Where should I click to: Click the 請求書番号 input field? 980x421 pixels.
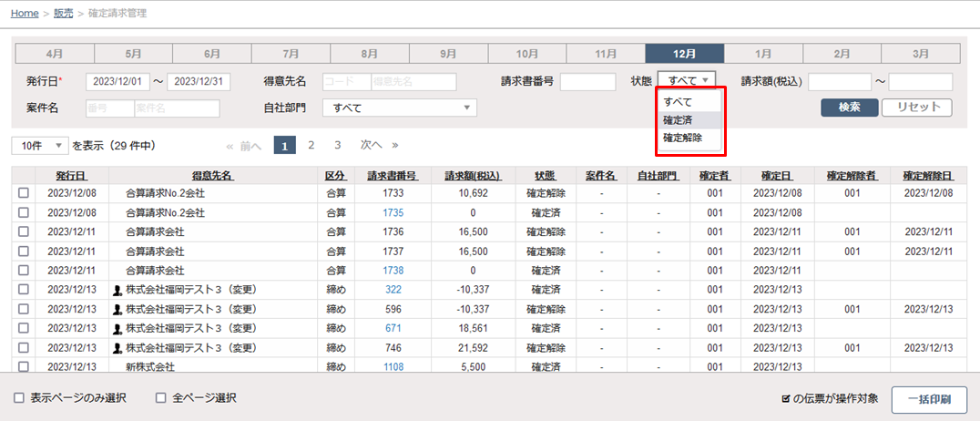pyautogui.click(x=587, y=82)
